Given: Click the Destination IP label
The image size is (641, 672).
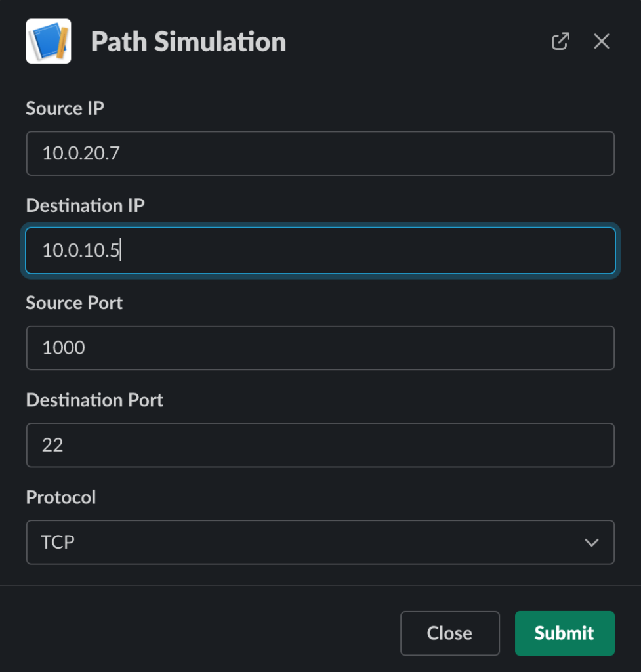Looking at the screenshot, I should [x=85, y=205].
